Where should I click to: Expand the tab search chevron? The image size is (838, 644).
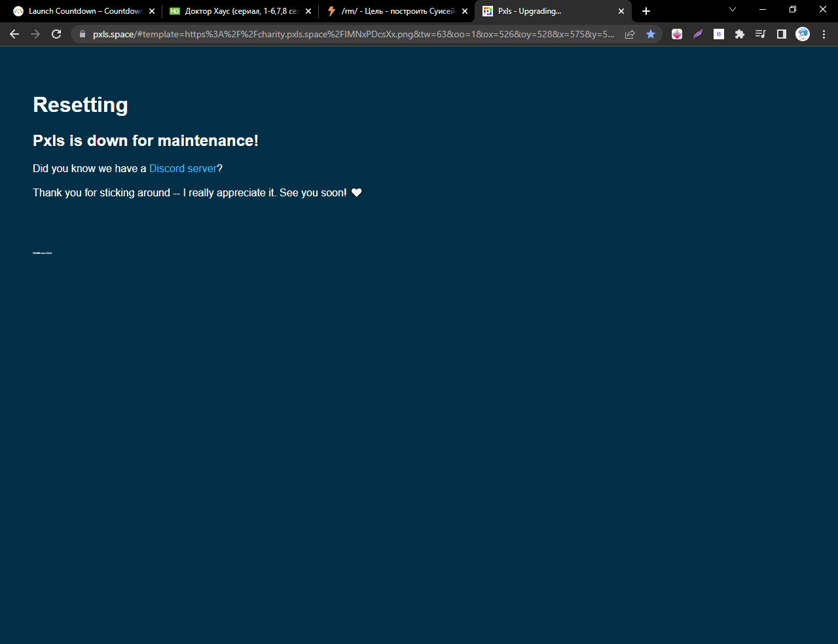click(733, 9)
